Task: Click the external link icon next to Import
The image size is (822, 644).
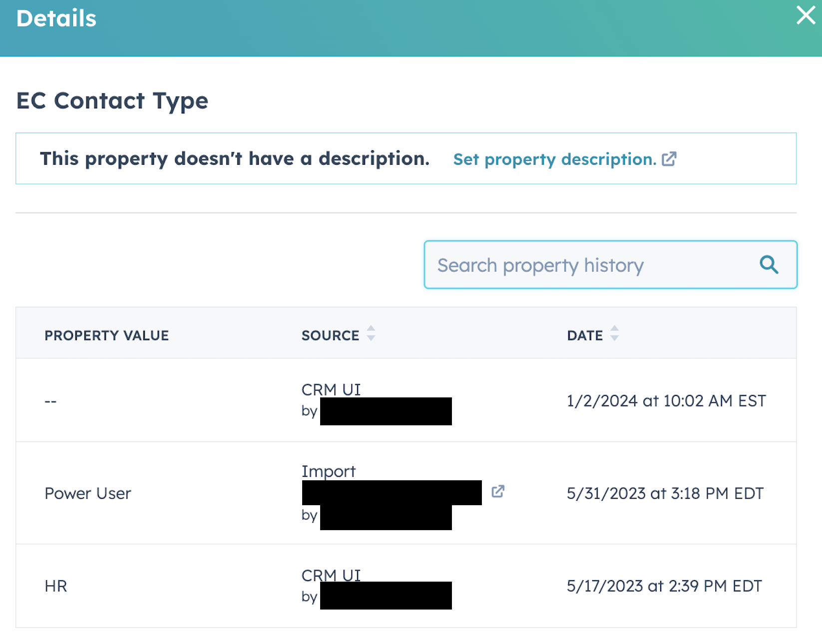Action: [498, 492]
